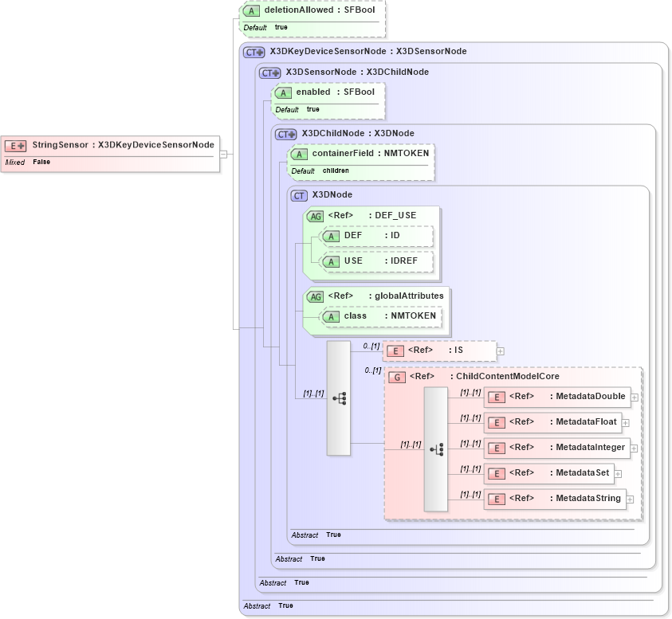This screenshot has height=619, width=672.
Task: Select the Abstract True line of X3DNode
Action: 316,535
